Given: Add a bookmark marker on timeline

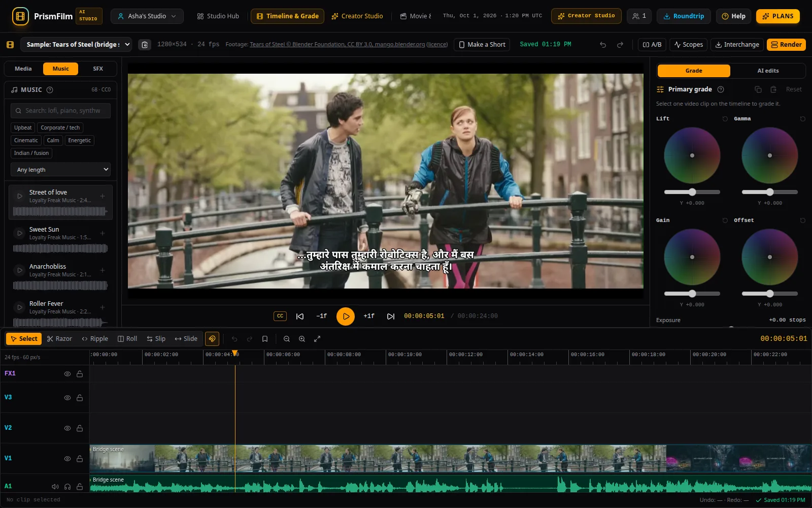Looking at the screenshot, I should pos(265,339).
